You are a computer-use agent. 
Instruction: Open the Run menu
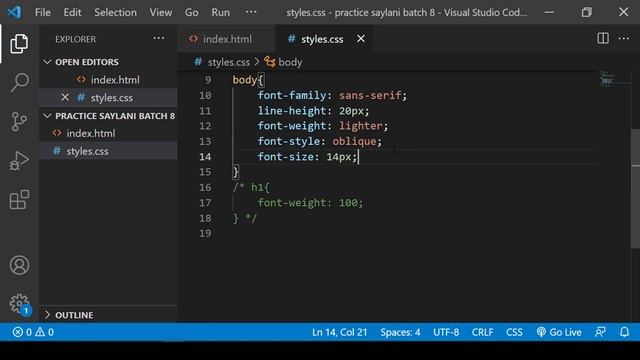click(220, 12)
